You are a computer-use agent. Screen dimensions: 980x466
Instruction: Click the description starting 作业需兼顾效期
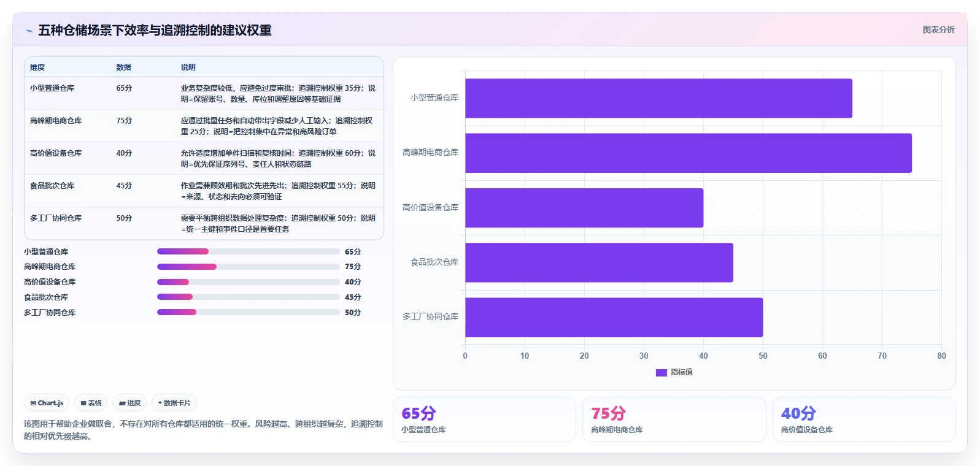tap(278, 191)
